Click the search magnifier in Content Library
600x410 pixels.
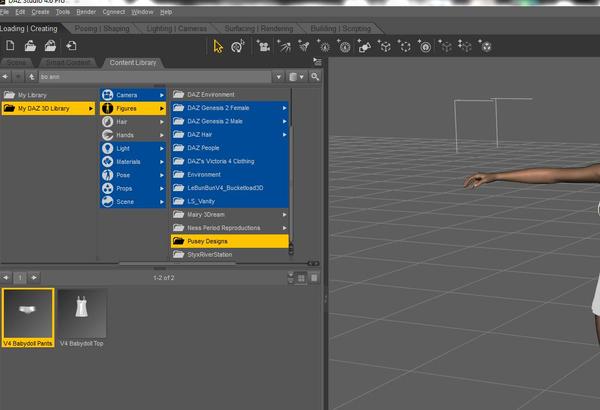tap(315, 77)
